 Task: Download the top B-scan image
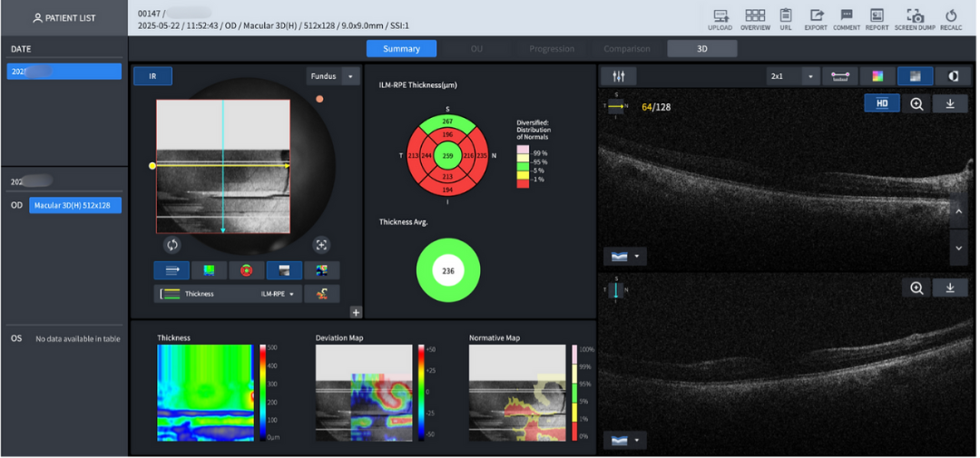pyautogui.click(x=950, y=103)
